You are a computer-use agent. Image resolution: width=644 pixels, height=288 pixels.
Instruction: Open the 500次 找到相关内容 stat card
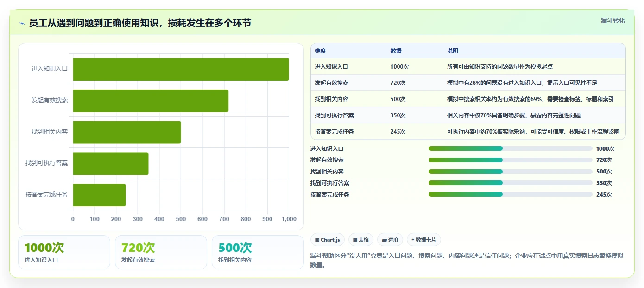(x=258, y=252)
